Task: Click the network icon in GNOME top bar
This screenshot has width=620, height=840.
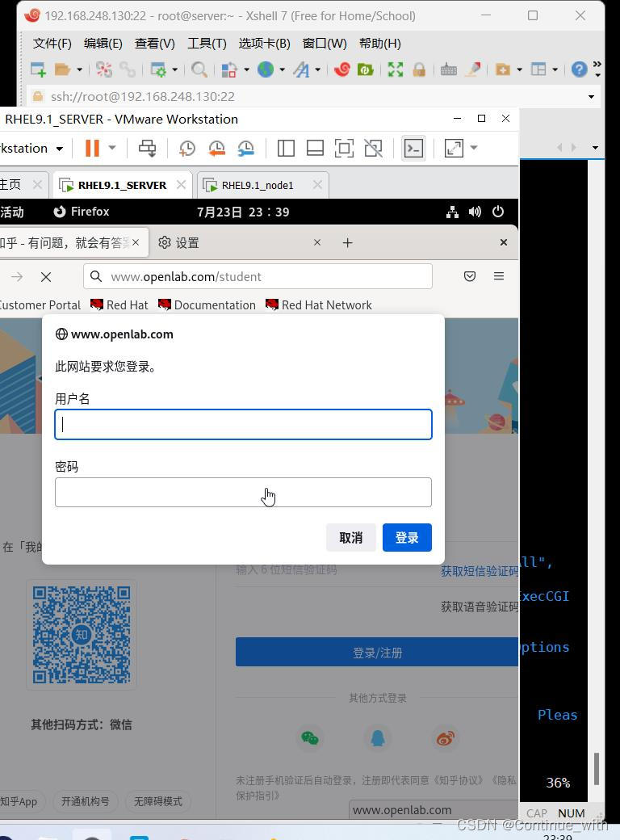Action: [x=452, y=212]
